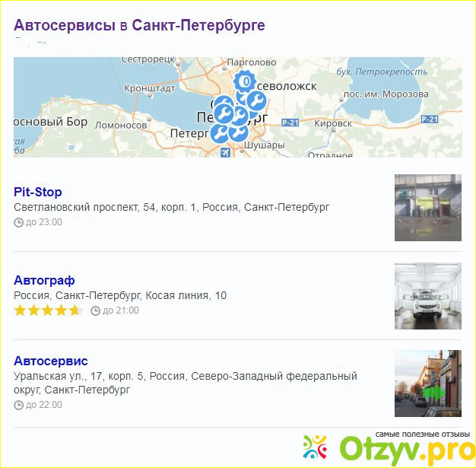Open Автосервис street photo thumbnail

pos(427,384)
